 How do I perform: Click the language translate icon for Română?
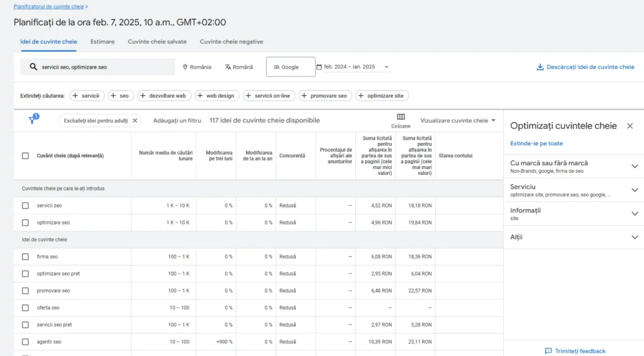click(228, 67)
